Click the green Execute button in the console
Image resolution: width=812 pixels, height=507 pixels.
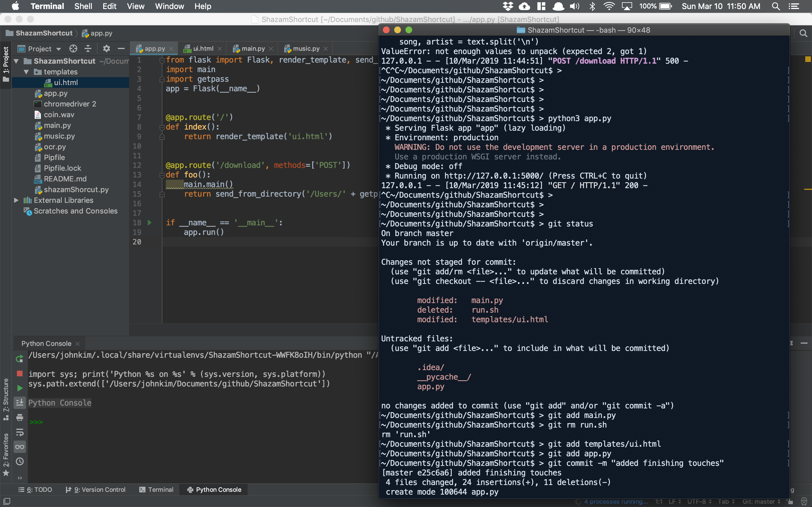pyautogui.click(x=19, y=388)
